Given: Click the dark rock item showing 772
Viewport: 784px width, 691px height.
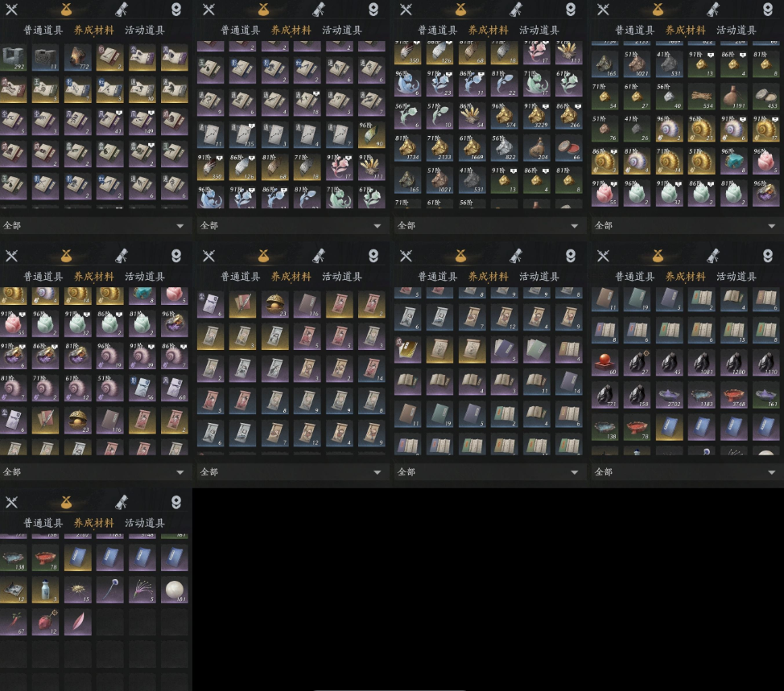Looking at the screenshot, I should [x=78, y=57].
